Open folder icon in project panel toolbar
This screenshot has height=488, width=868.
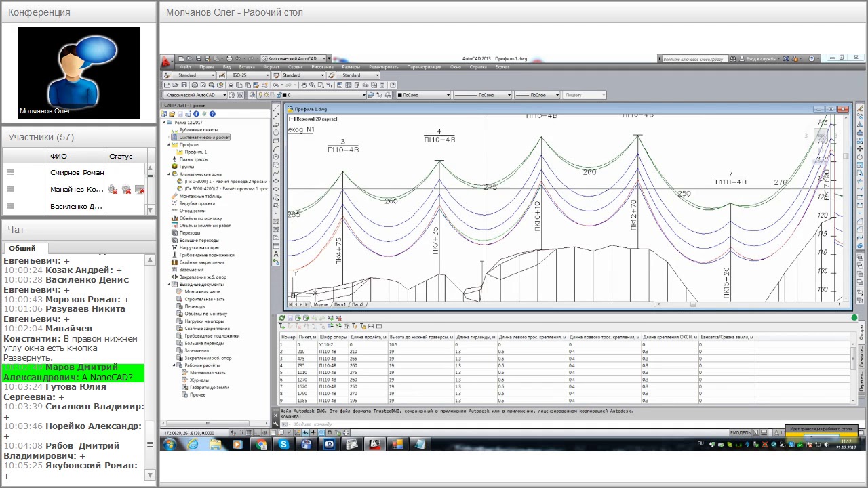[x=172, y=114]
